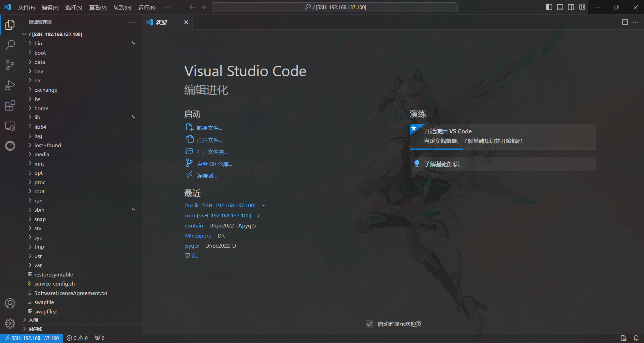Open the 运行(R) menu
This screenshot has height=343, width=644.
click(x=147, y=7)
